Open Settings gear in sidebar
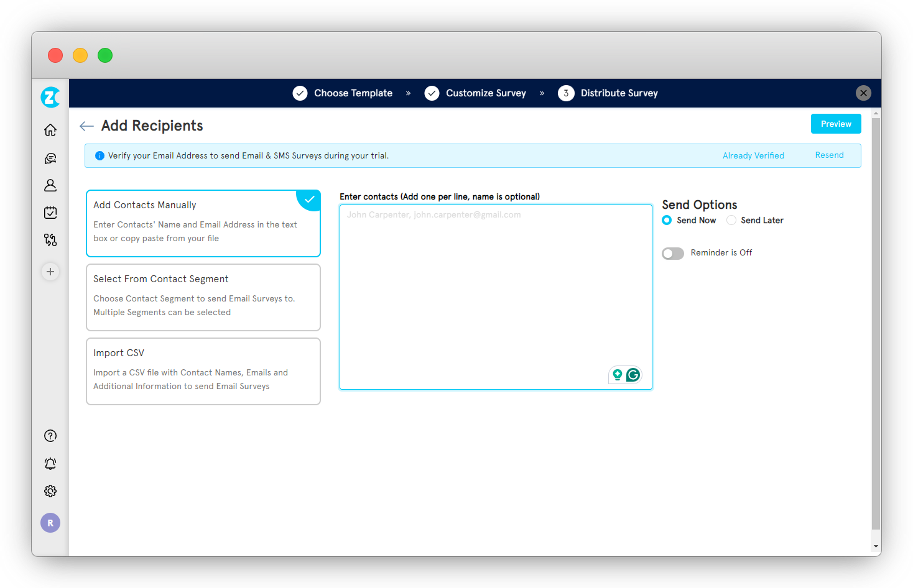This screenshot has height=588, width=913. [x=50, y=491]
